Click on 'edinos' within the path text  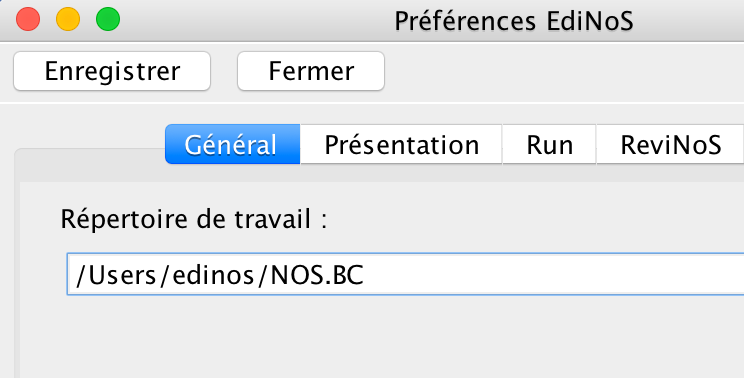pos(214,275)
